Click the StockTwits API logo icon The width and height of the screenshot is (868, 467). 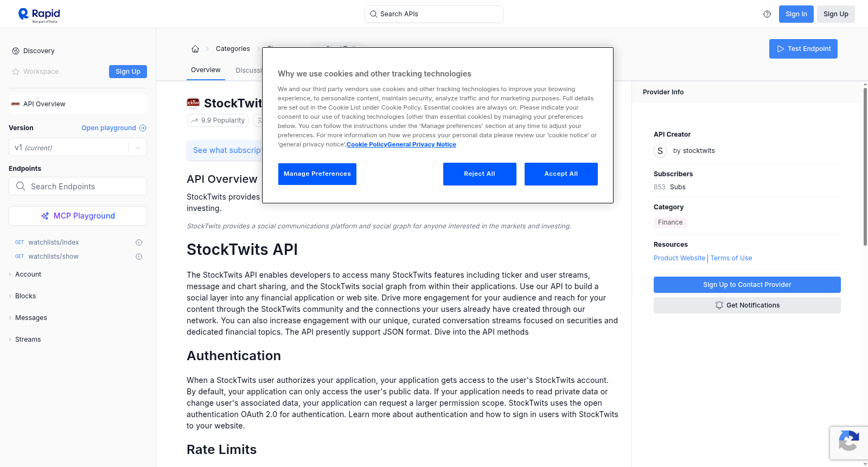coord(193,103)
